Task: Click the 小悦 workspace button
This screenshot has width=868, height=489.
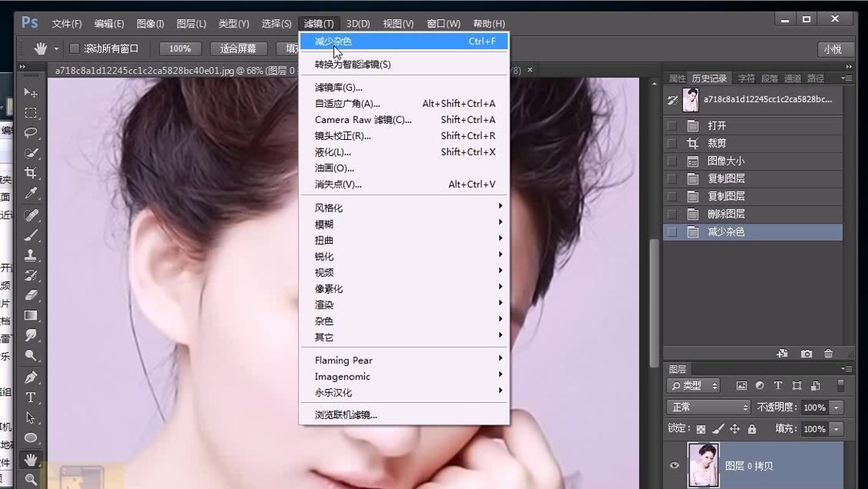Action: pyautogui.click(x=834, y=48)
